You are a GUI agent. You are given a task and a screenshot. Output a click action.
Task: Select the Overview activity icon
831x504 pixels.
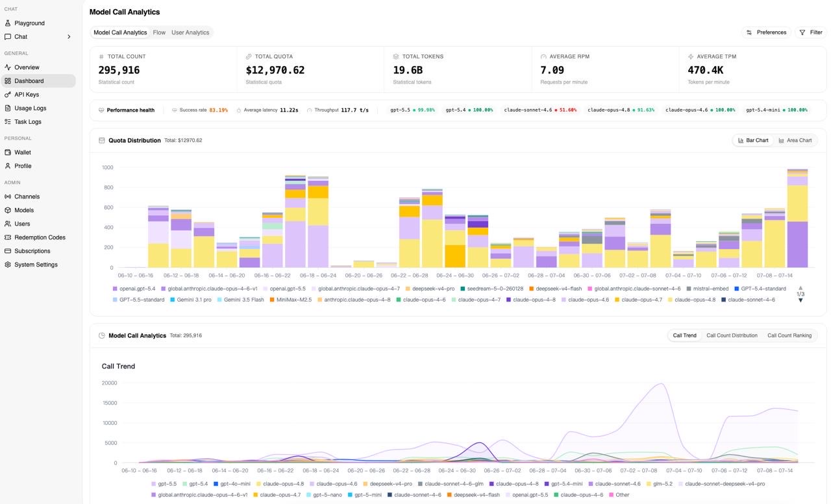[x=8, y=67]
